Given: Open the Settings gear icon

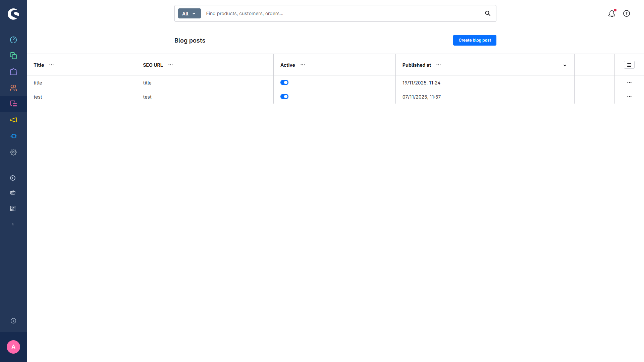Looking at the screenshot, I should click(x=13, y=152).
